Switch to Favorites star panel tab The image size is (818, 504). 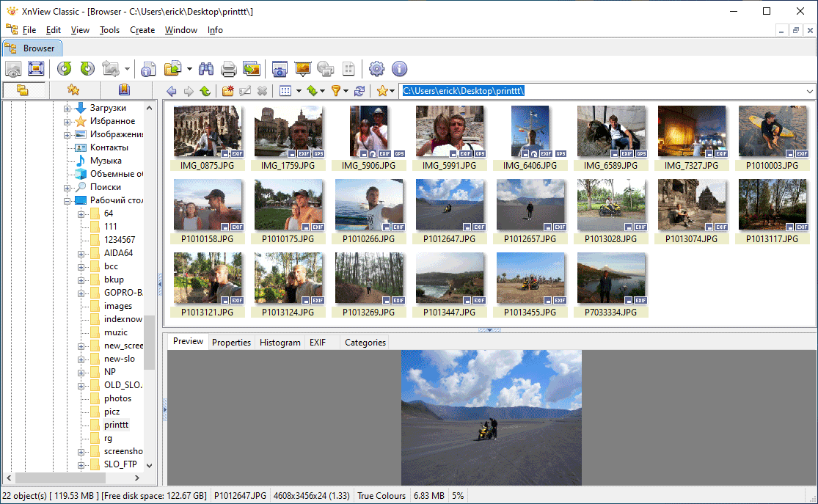tap(73, 90)
